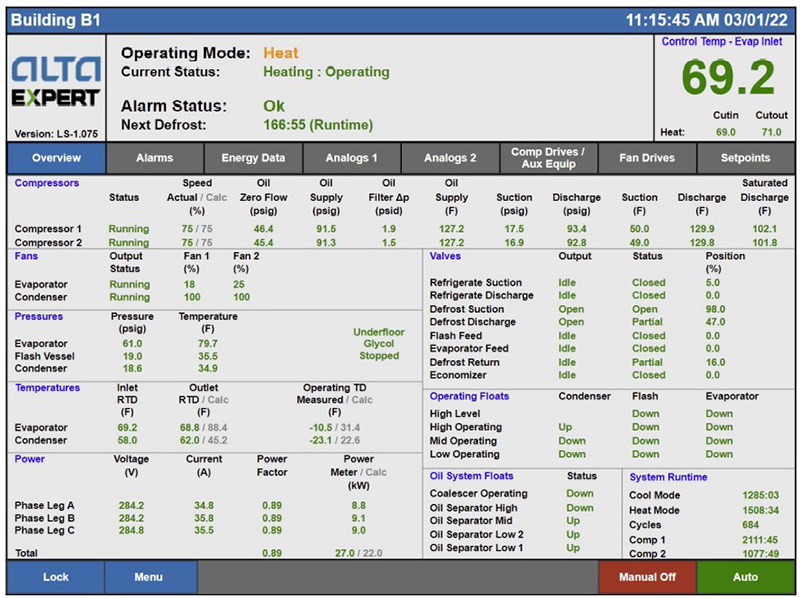
Task: Switch to the Alarms tab
Action: pyautogui.click(x=155, y=158)
